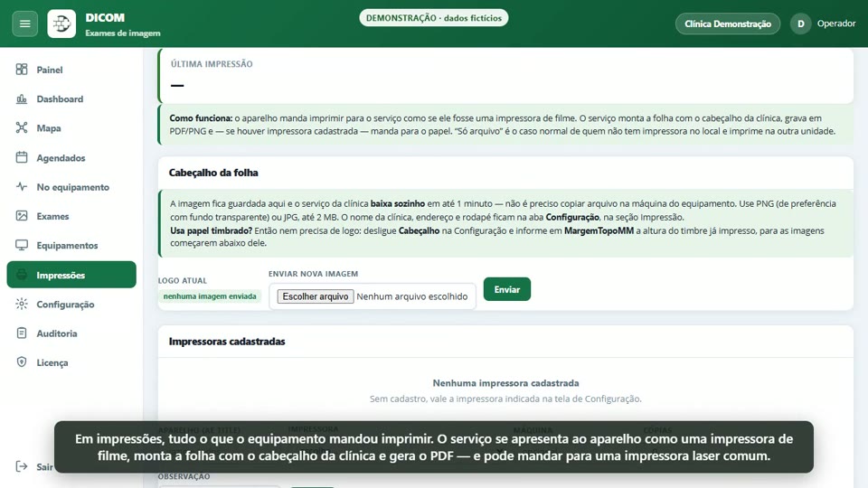Click 'Exames de imagem' subtitle

click(123, 33)
